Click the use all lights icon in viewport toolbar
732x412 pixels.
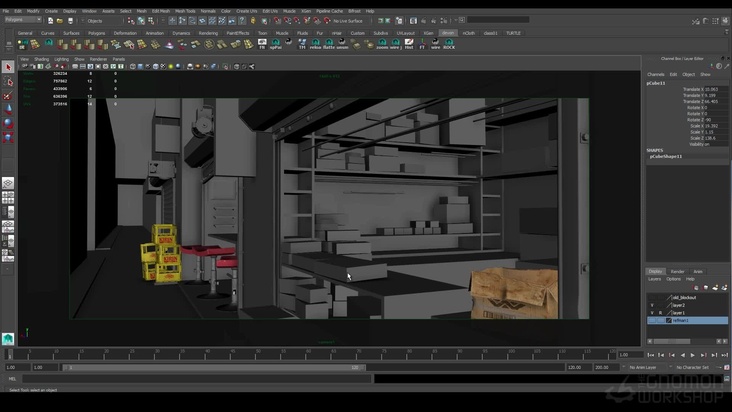click(x=170, y=67)
